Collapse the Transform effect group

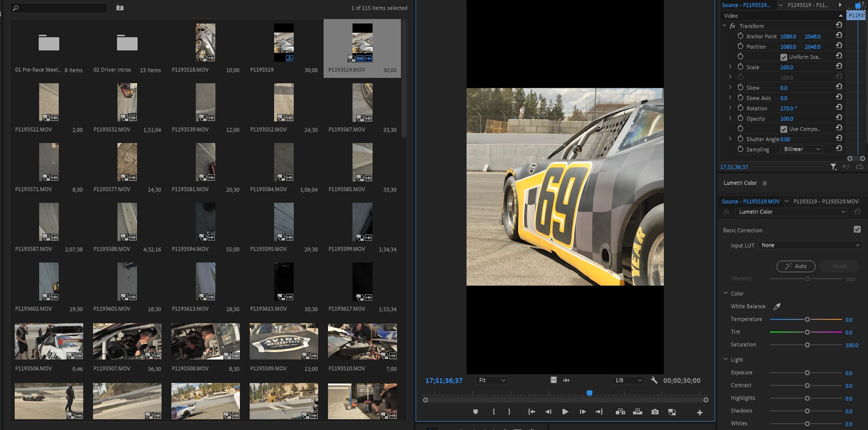[725, 26]
